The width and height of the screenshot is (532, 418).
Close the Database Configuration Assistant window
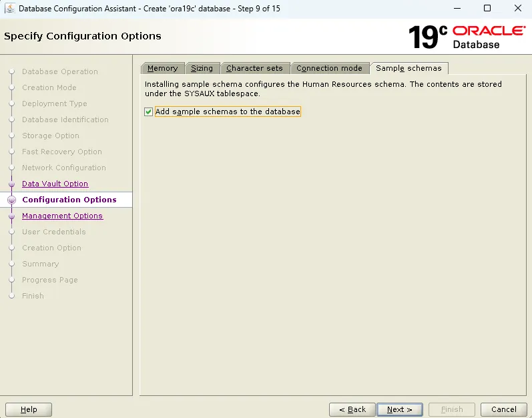point(518,9)
